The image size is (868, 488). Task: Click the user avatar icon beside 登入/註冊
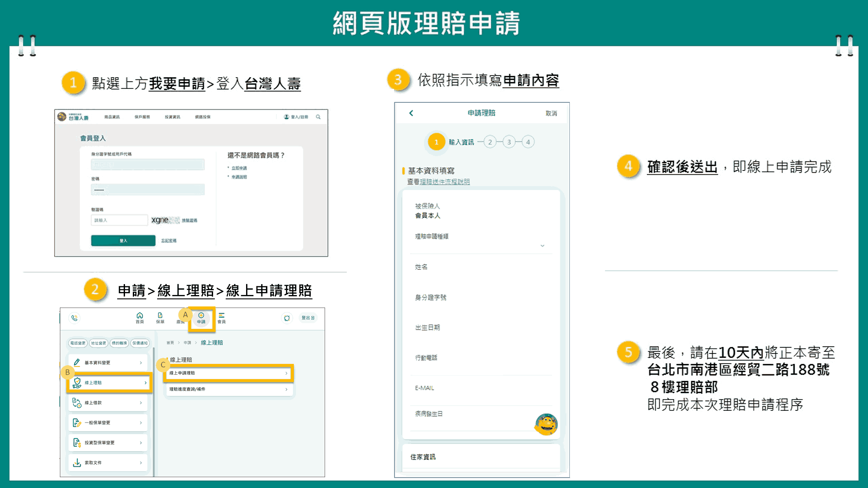(286, 117)
